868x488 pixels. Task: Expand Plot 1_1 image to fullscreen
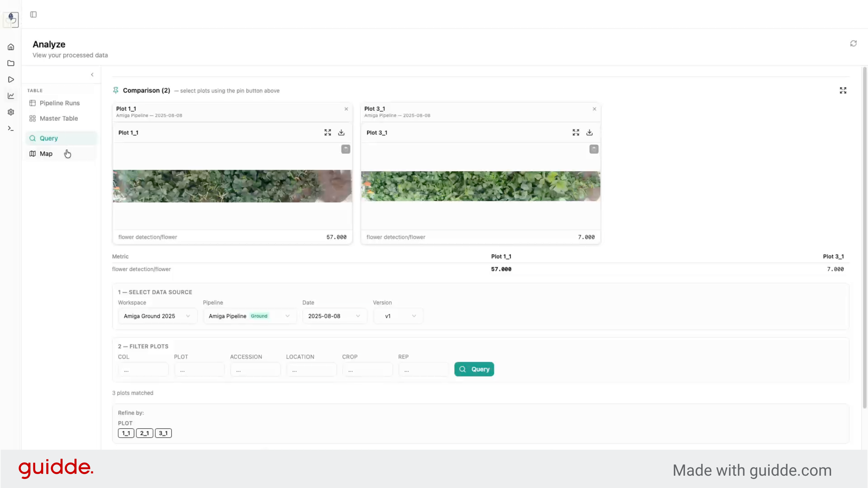coord(328,133)
